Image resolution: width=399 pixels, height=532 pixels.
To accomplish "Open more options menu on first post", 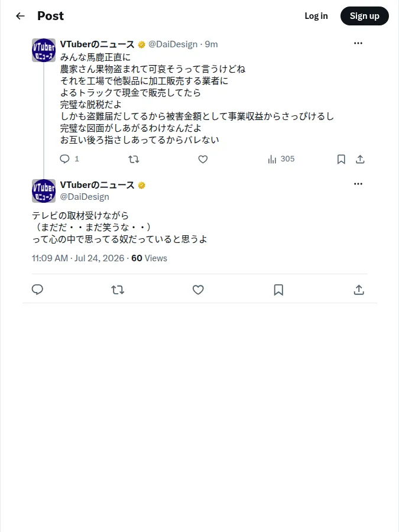I will 358,43.
